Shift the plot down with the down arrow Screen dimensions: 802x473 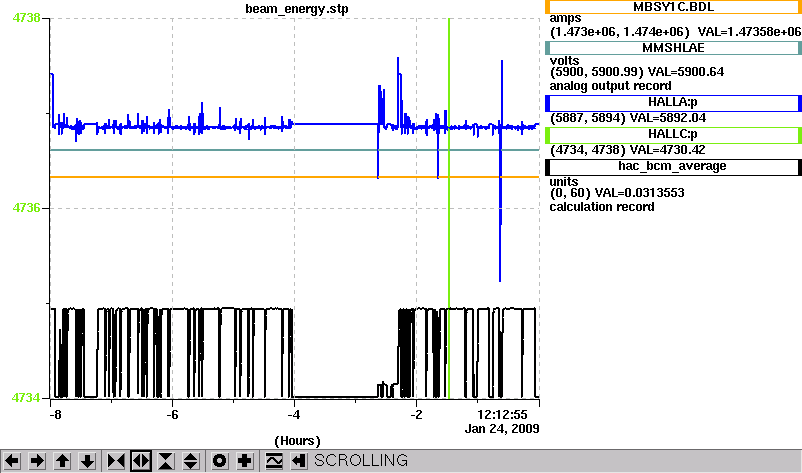[87, 461]
